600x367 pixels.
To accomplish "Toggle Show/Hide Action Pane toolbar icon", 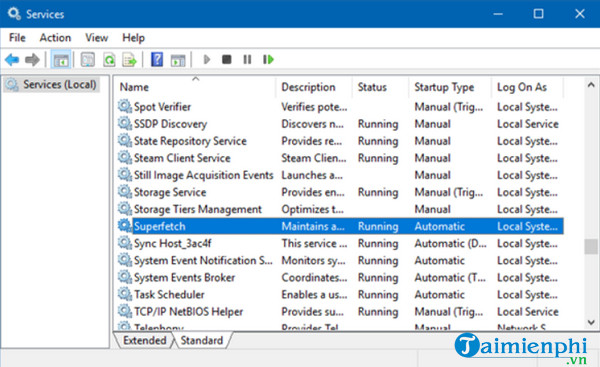I will tap(178, 60).
